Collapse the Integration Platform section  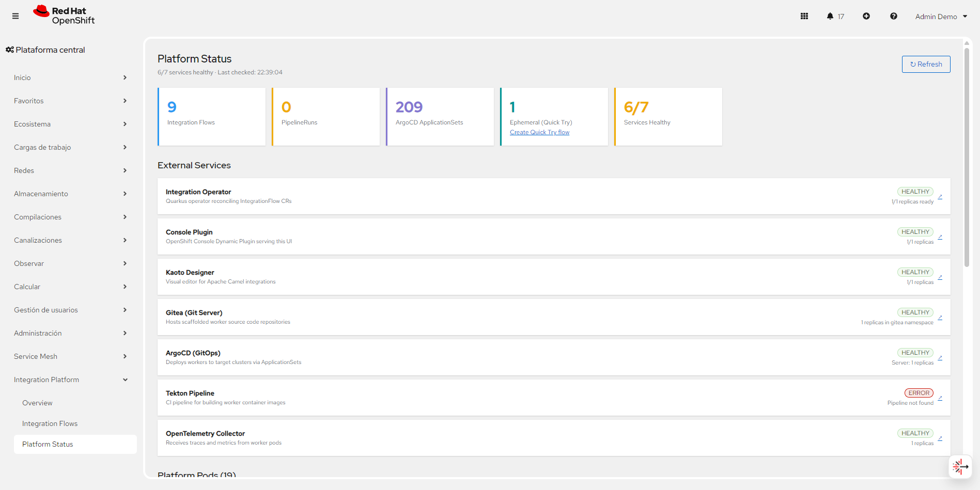coord(71,380)
